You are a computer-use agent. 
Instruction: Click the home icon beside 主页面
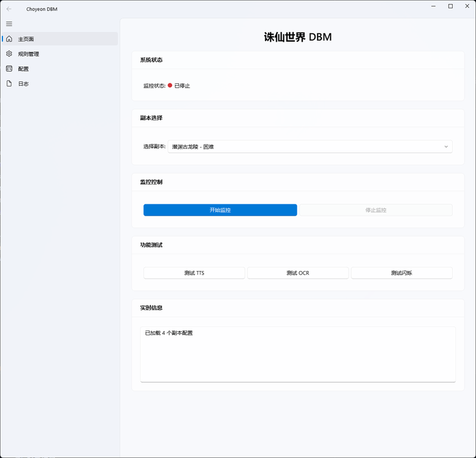pos(9,39)
